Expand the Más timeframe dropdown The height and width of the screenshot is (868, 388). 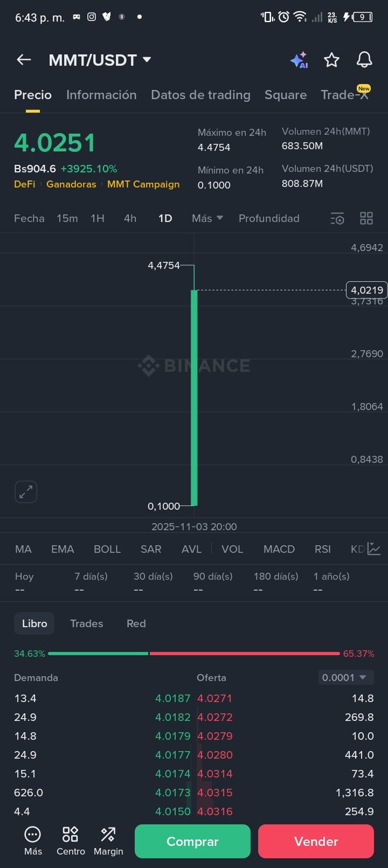207,218
